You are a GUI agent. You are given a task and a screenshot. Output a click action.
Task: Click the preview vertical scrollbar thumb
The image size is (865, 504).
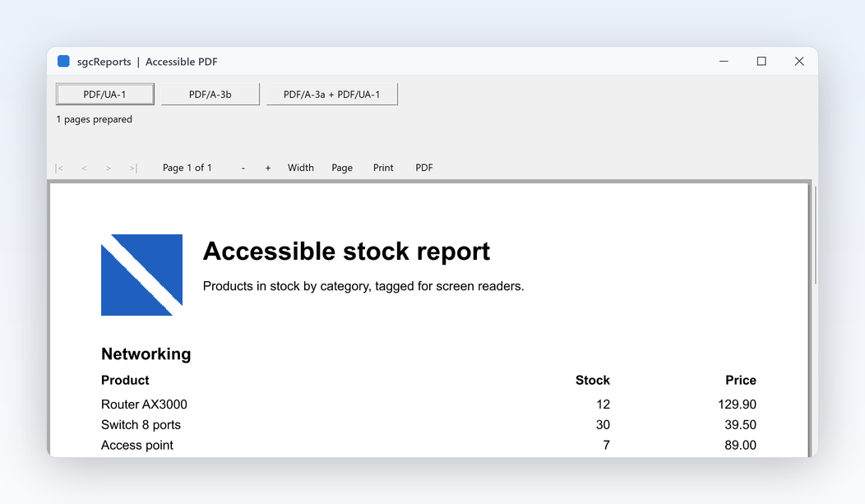pyautogui.click(x=816, y=235)
